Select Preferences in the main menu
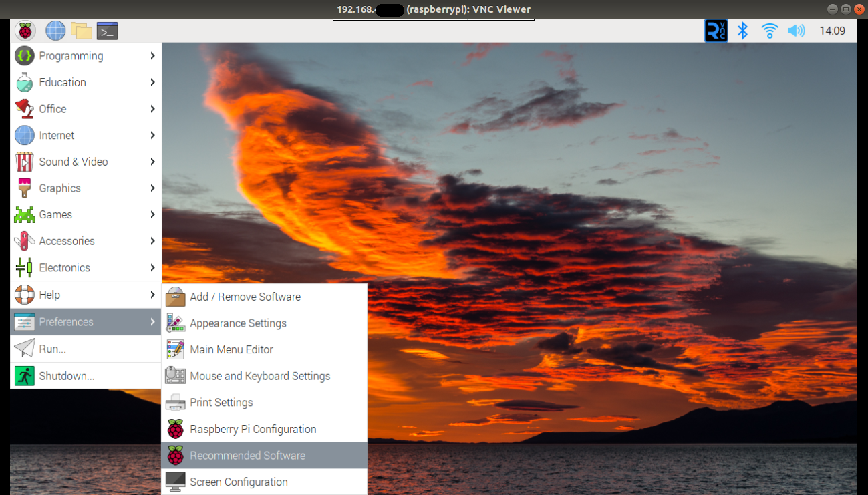The image size is (868, 495). [86, 322]
